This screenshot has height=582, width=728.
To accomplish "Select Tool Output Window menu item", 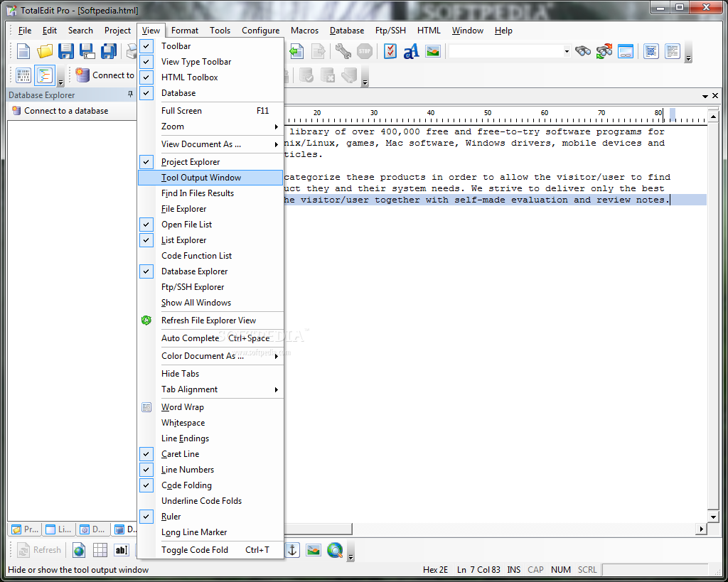I will coord(210,178).
